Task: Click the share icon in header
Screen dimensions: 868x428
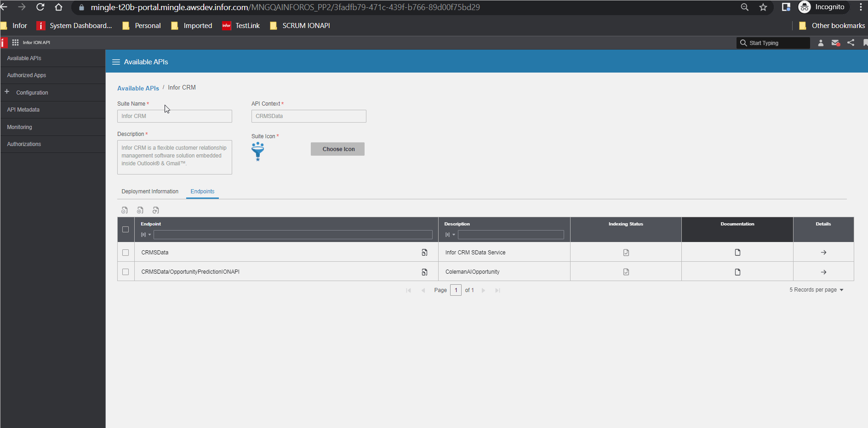Action: pos(851,43)
